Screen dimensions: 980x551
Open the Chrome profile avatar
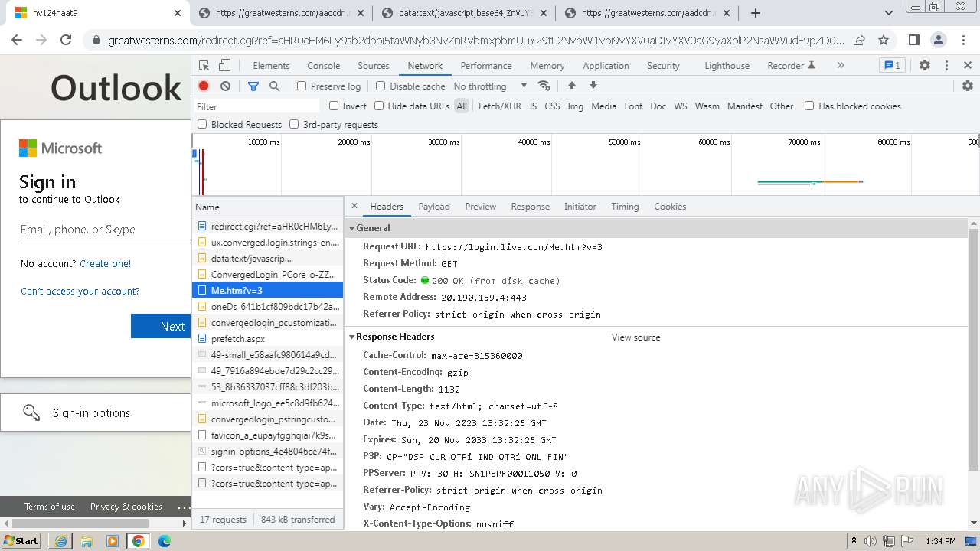(939, 41)
